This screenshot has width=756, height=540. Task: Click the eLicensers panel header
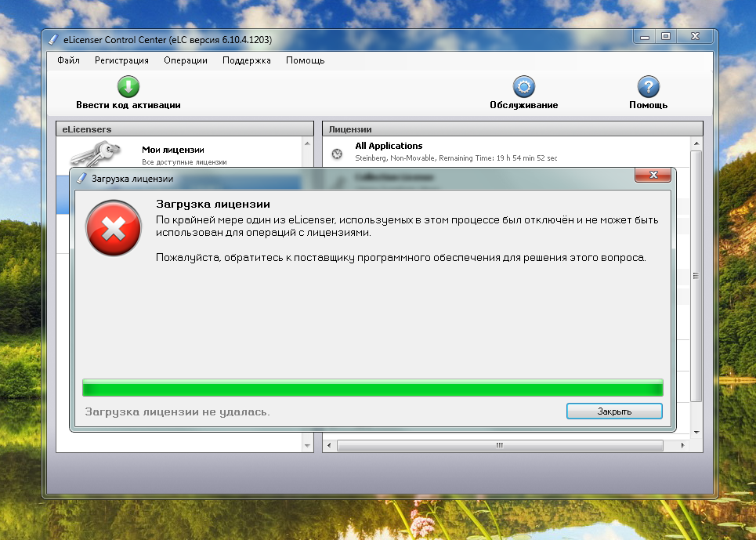tap(185, 129)
